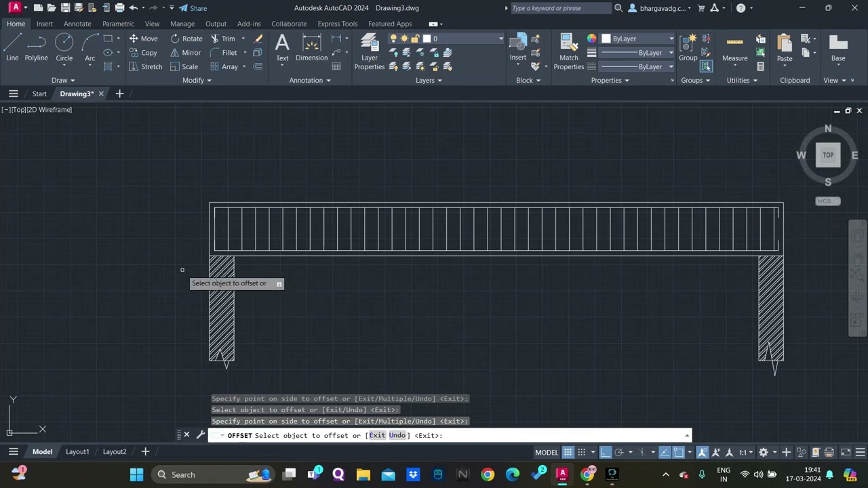
Task: Click the Insert block icon
Action: (518, 47)
